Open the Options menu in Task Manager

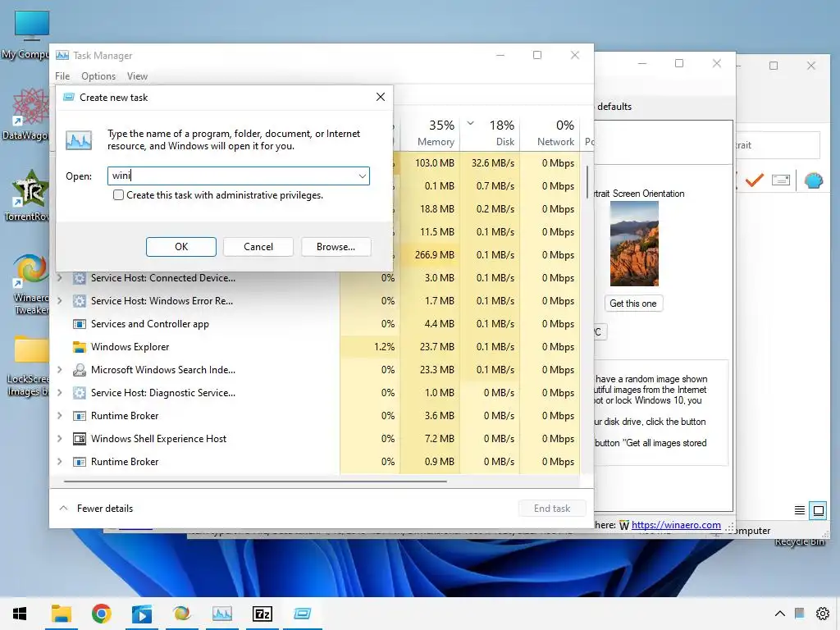tap(98, 76)
